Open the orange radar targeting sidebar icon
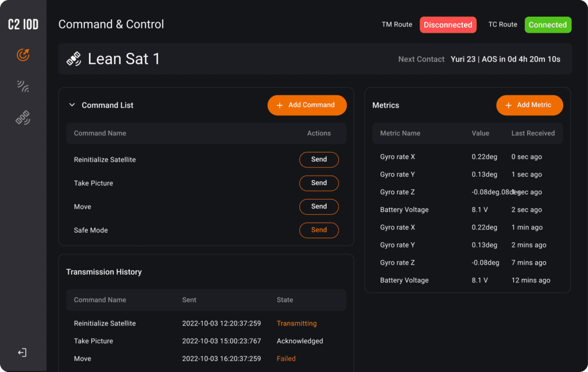 click(x=23, y=55)
